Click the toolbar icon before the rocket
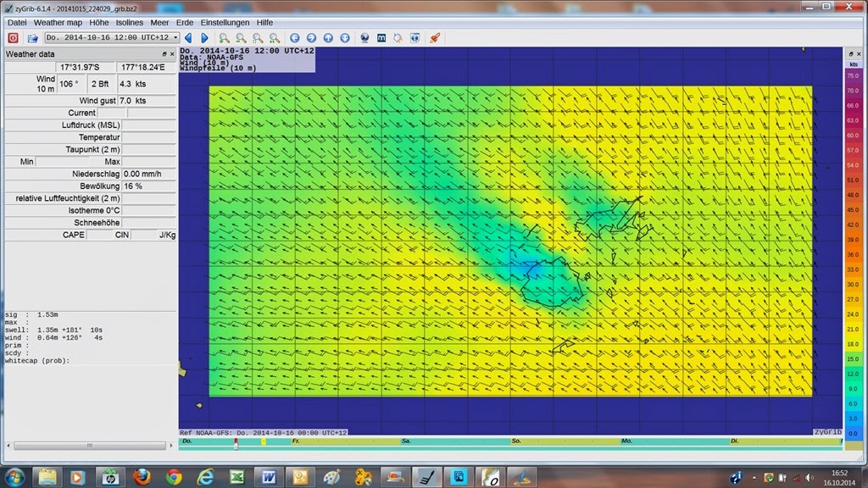The image size is (868, 488). pos(415,37)
